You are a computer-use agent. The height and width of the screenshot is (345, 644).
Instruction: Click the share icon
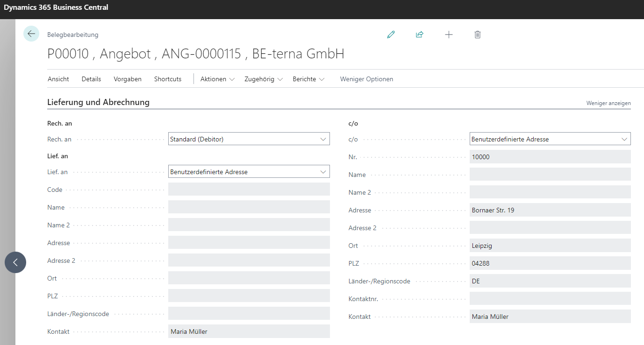tap(420, 35)
